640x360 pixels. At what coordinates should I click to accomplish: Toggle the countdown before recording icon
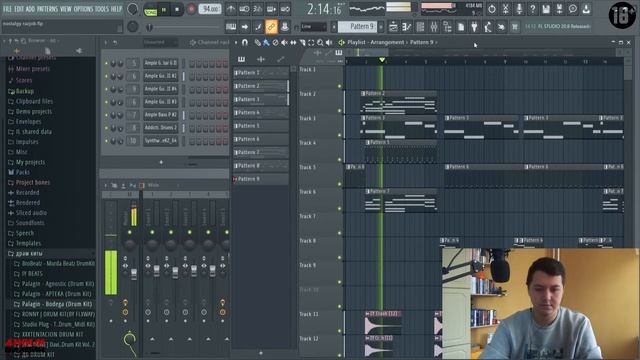tap(258, 9)
